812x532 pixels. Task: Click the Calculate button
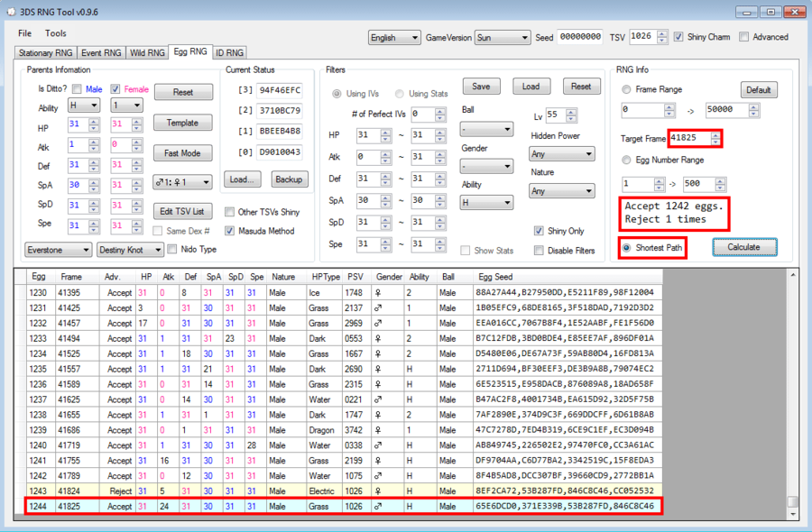744,247
